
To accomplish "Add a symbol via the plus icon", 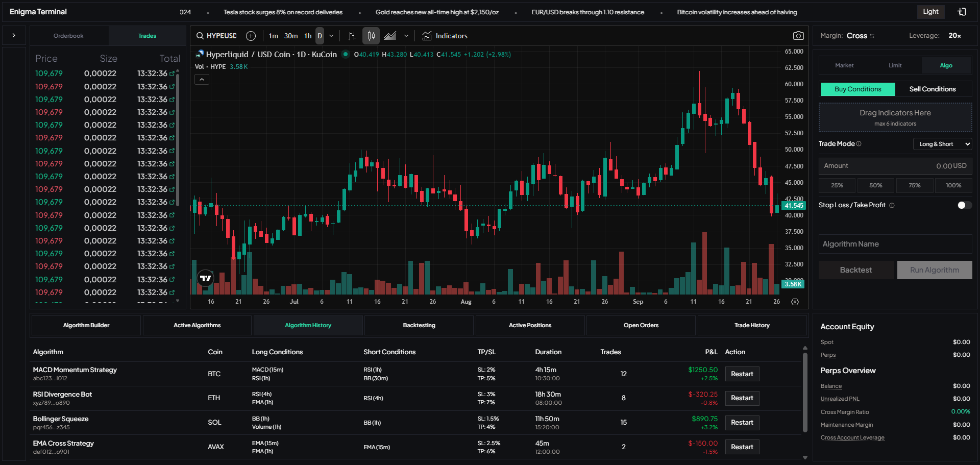I will 251,36.
